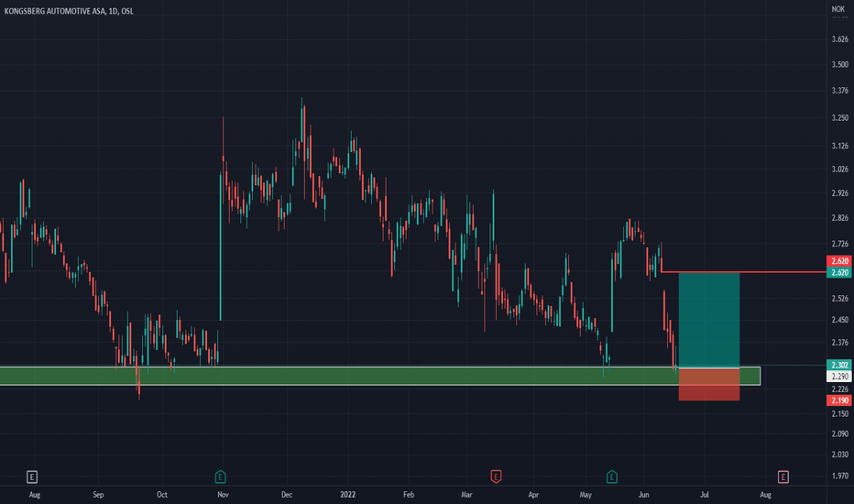The width and height of the screenshot is (854, 504).
Task: Click the 2.826 price axis label
Action: 840,218
